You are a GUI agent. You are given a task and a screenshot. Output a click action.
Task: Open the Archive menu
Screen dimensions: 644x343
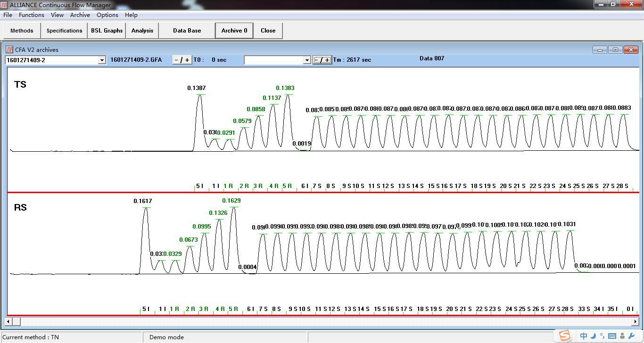click(x=80, y=15)
